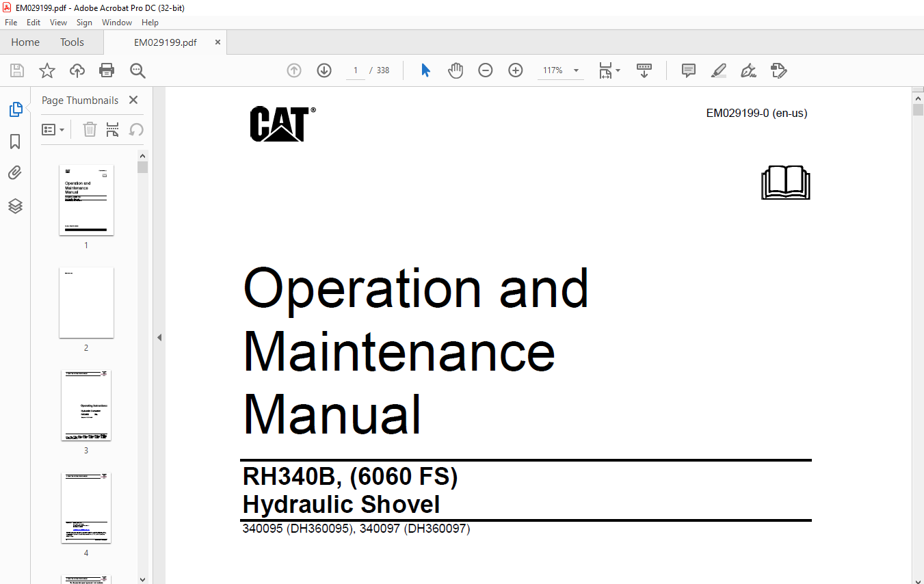Rotate pages icon in thumbnails panel
924x584 pixels.
coord(136,129)
